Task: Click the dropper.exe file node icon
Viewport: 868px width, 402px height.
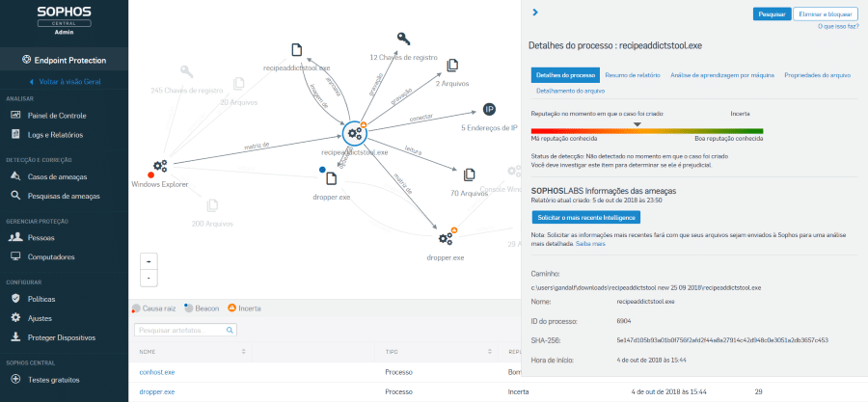Action: click(x=331, y=178)
